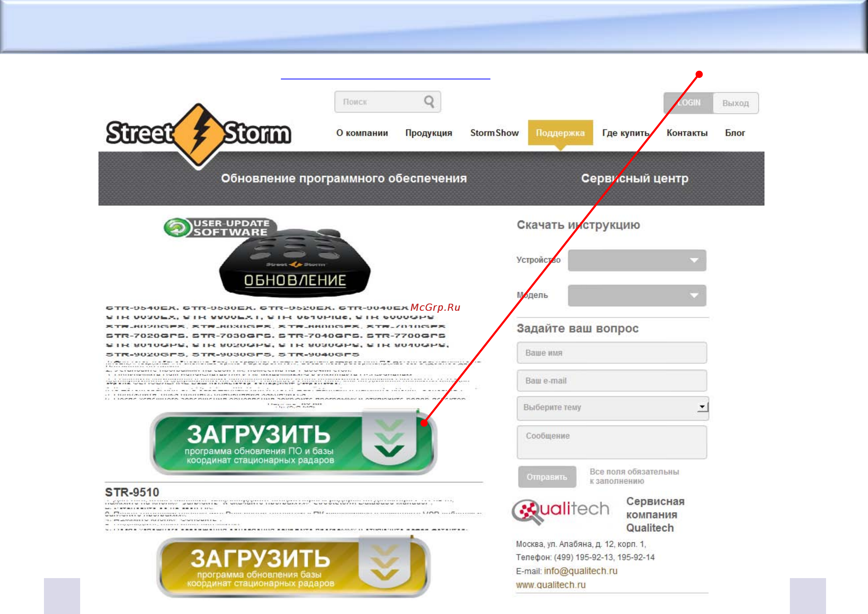The image size is (868, 614).
Task: Click the Отправить button
Action: (x=547, y=477)
